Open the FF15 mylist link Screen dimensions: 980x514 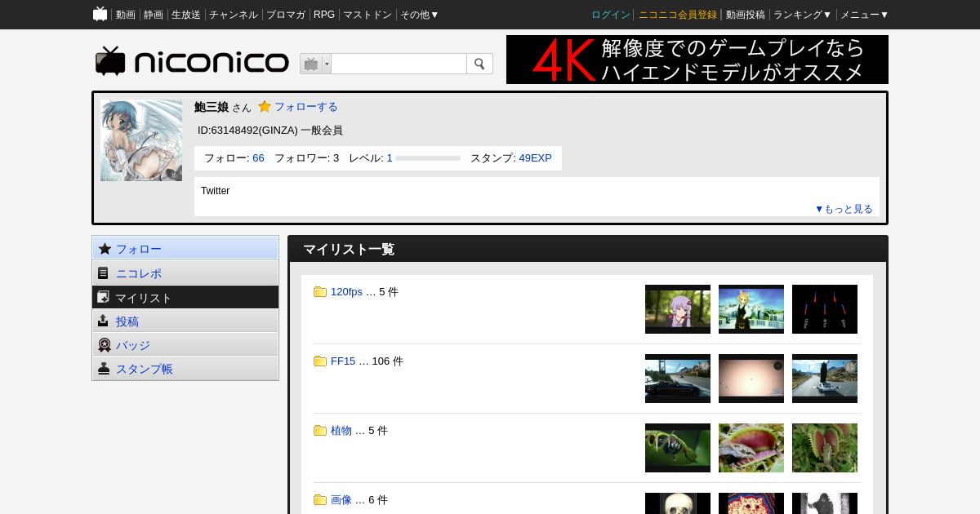tap(343, 361)
